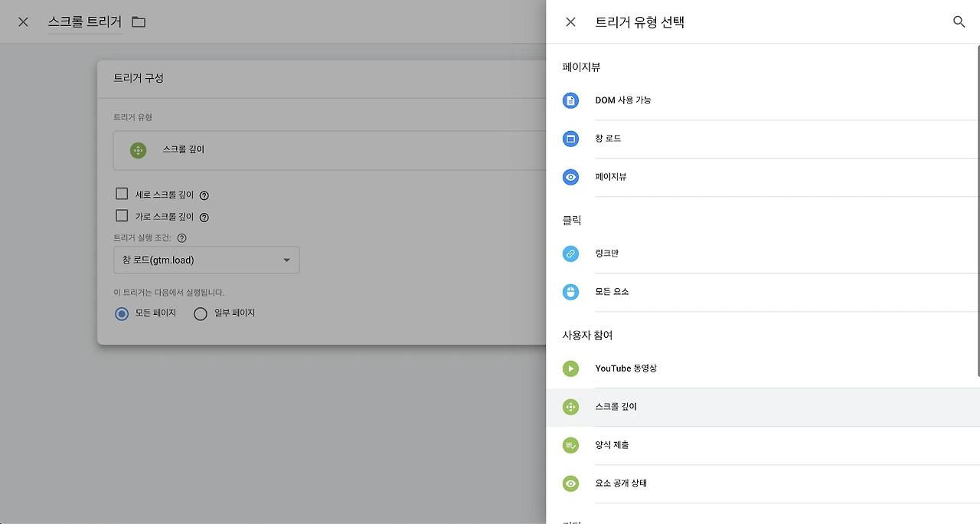Click 창 로드 list label
This screenshot has height=524, width=980.
(x=608, y=139)
